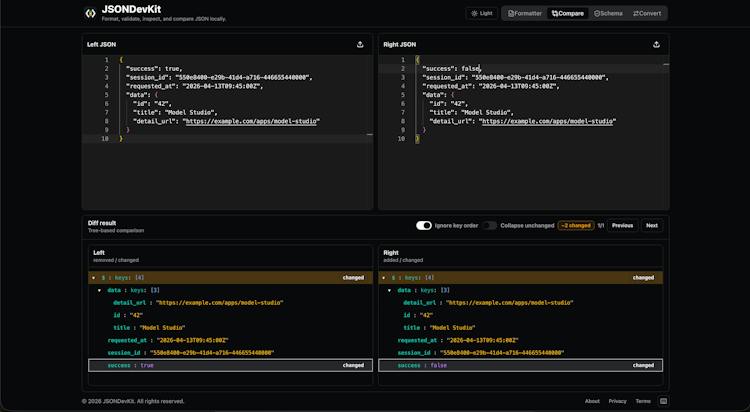Disable the Ignore key order switch

click(x=424, y=225)
